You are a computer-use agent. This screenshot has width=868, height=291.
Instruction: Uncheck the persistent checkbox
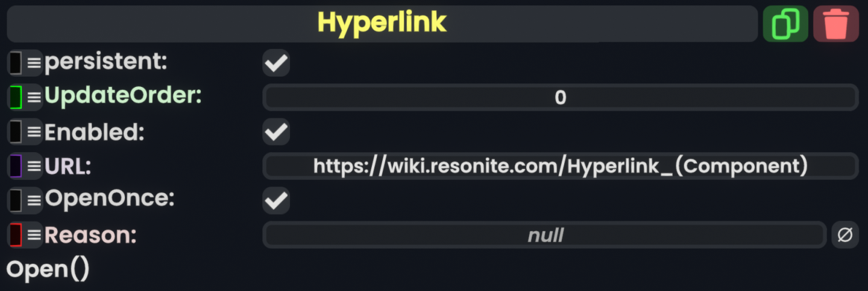pos(276,63)
